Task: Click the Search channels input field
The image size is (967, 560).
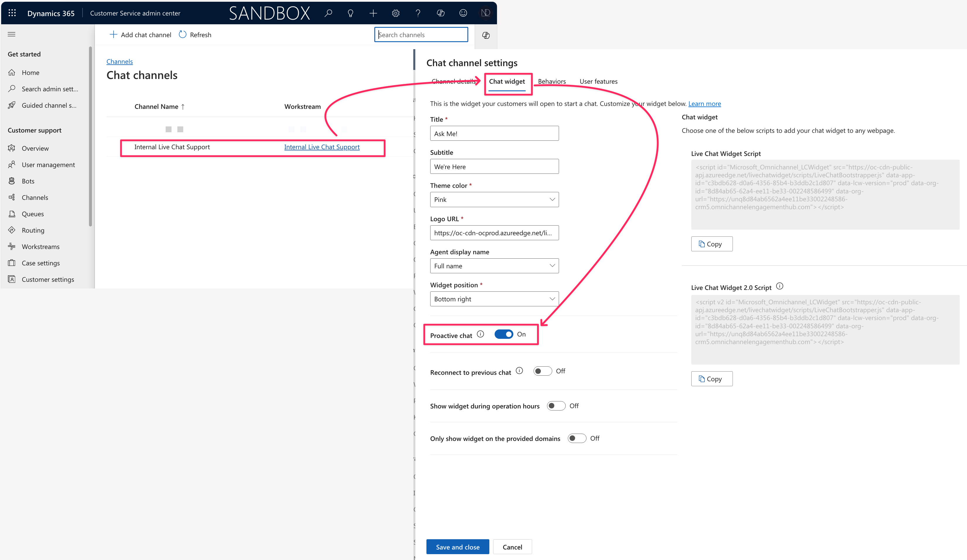Action: [x=421, y=35]
